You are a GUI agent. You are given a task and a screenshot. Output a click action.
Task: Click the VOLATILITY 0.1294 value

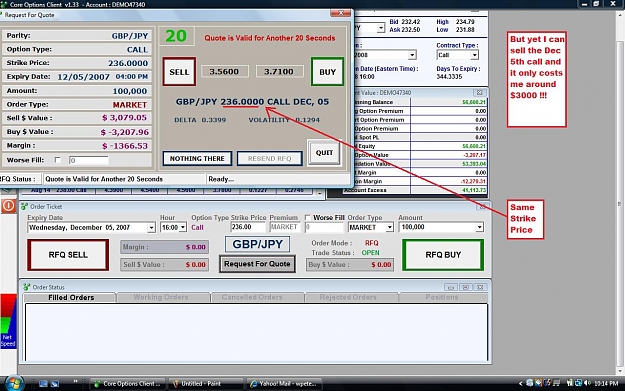(x=307, y=120)
